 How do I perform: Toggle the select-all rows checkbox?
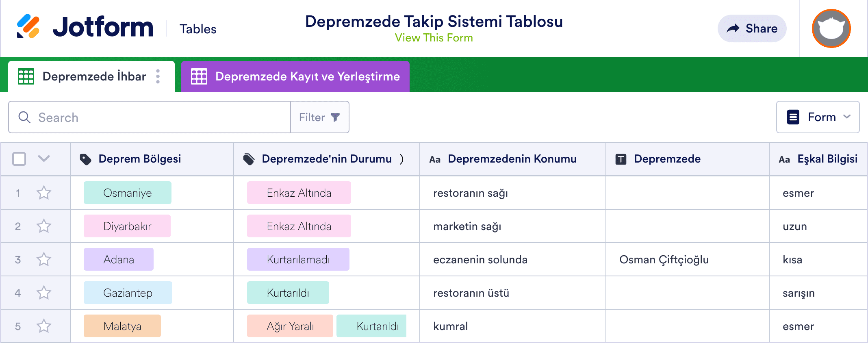click(x=19, y=159)
